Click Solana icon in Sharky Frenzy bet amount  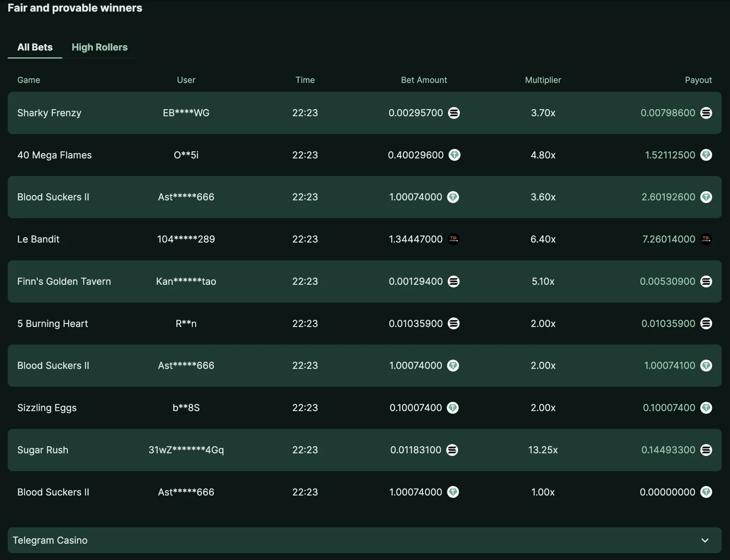coord(454,113)
